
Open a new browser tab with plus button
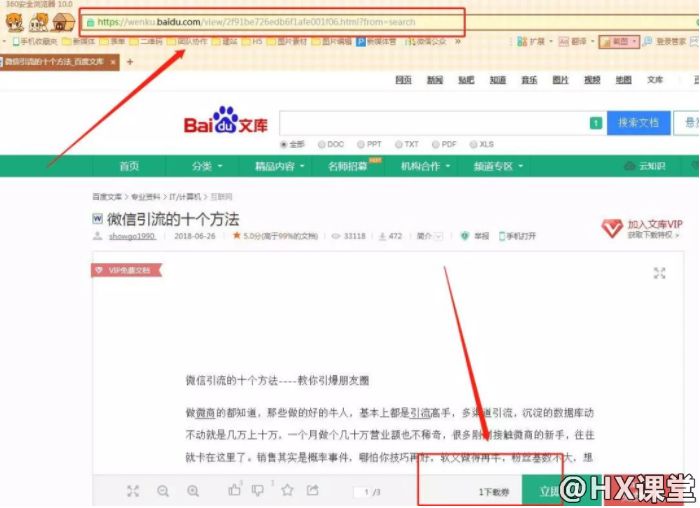pyautogui.click(x=130, y=62)
